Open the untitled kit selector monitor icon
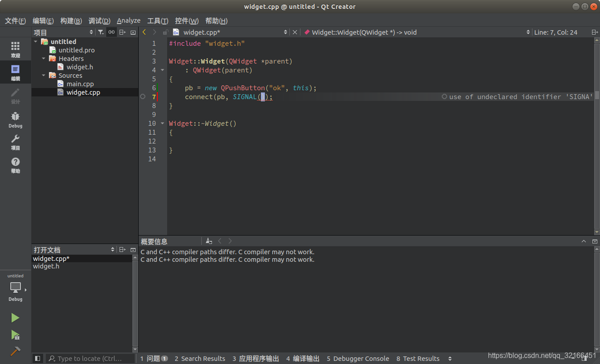This screenshot has width=600, height=364. (16, 288)
